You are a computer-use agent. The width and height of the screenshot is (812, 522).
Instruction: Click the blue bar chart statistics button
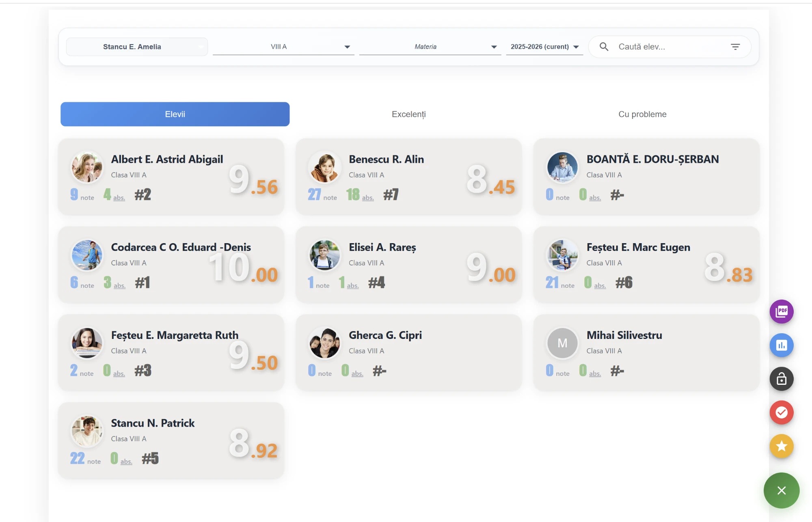[x=782, y=345]
